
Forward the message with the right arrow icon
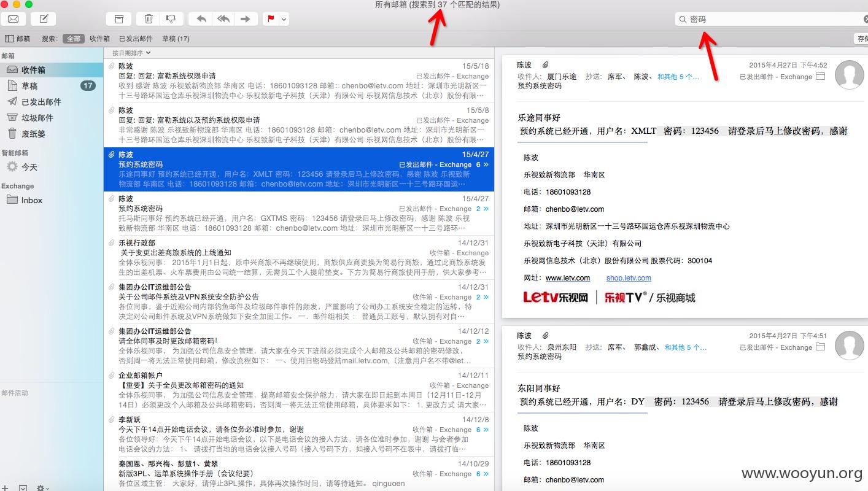tap(246, 19)
